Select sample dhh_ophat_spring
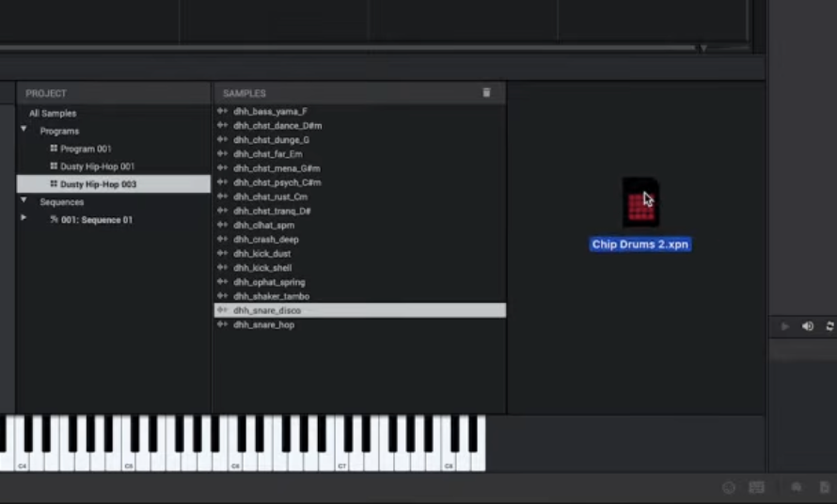 tap(269, 282)
